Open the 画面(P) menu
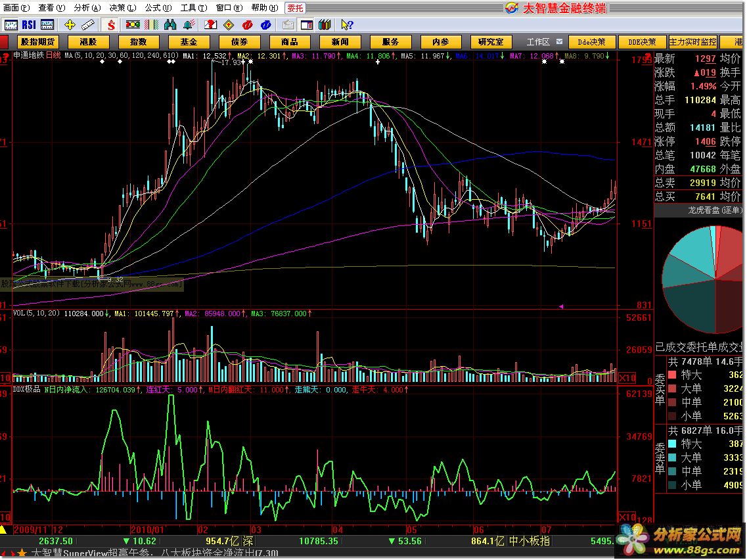747x560 pixels. coord(16,8)
